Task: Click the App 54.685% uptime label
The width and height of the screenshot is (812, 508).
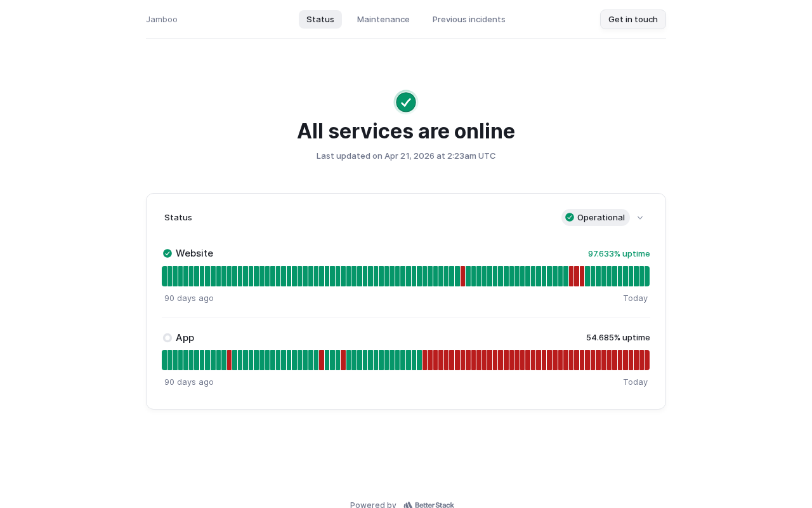Action: tap(618, 337)
